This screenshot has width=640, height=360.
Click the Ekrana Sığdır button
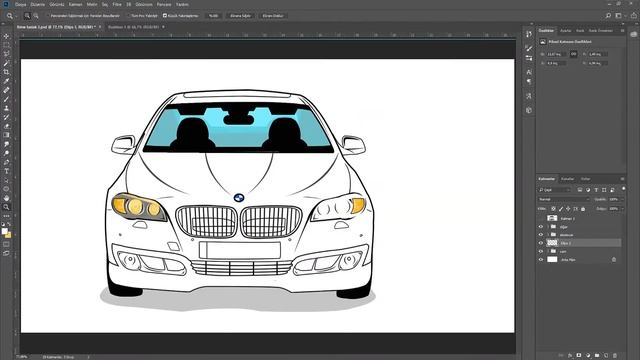pos(240,16)
